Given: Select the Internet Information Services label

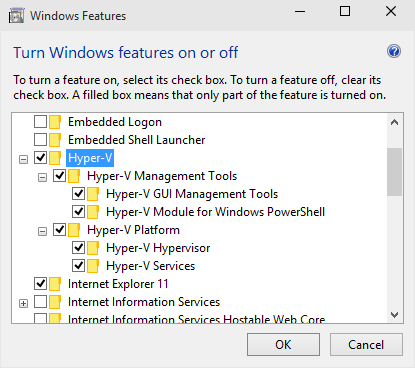Looking at the screenshot, I should tap(144, 302).
